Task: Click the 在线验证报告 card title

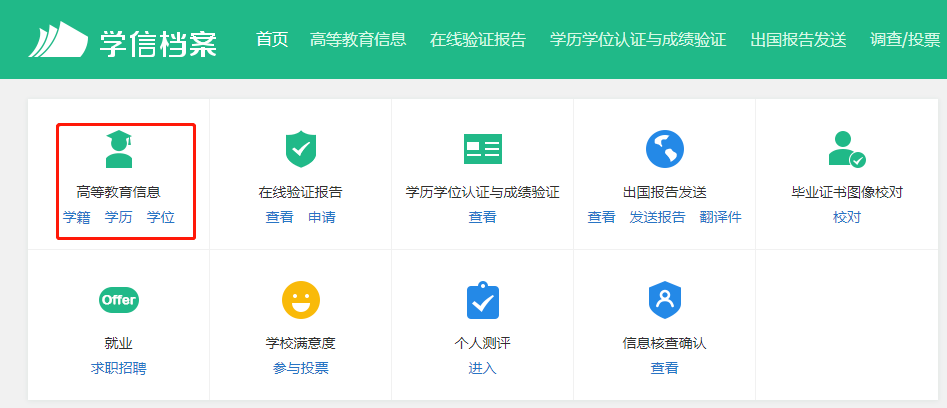Action: tap(301, 193)
